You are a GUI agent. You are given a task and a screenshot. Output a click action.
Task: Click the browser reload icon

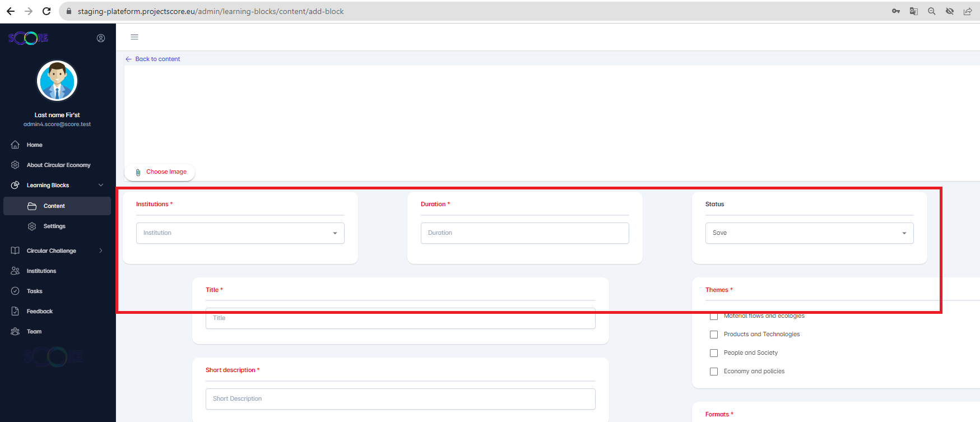click(47, 11)
